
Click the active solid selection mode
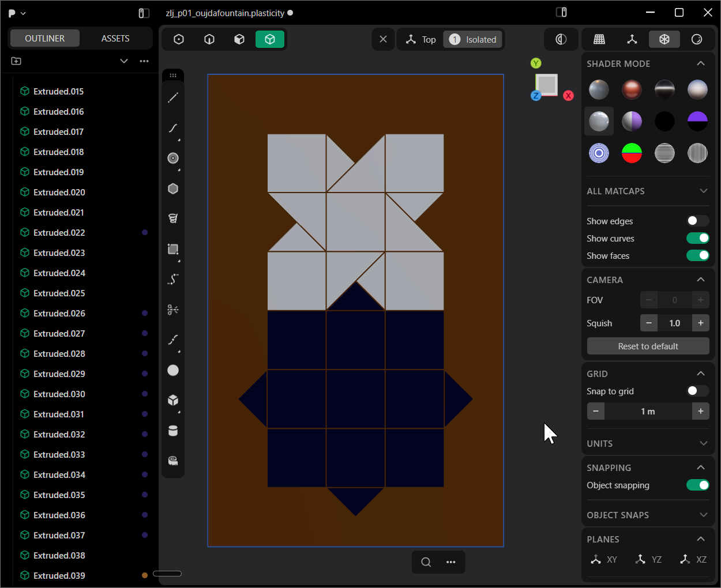click(x=270, y=39)
